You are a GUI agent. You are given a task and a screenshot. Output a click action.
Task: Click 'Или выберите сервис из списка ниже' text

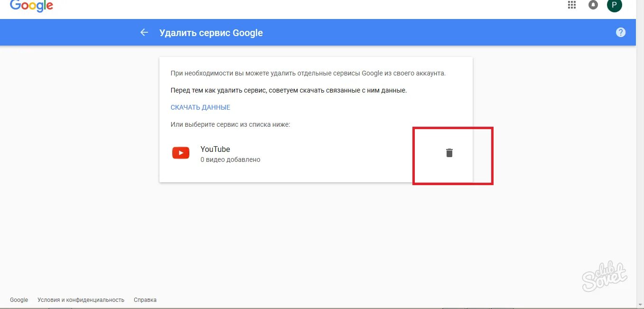click(231, 124)
